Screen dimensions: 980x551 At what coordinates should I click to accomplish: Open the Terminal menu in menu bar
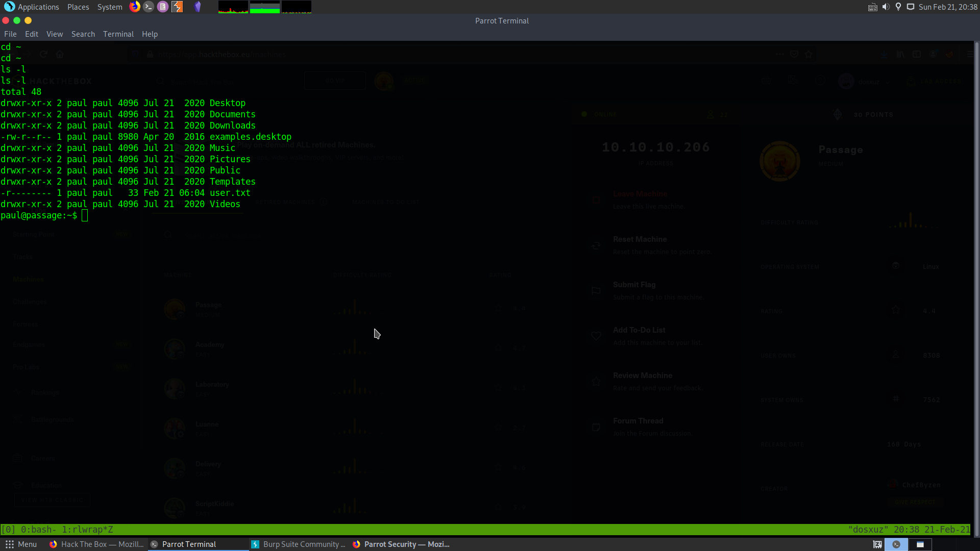pos(118,34)
